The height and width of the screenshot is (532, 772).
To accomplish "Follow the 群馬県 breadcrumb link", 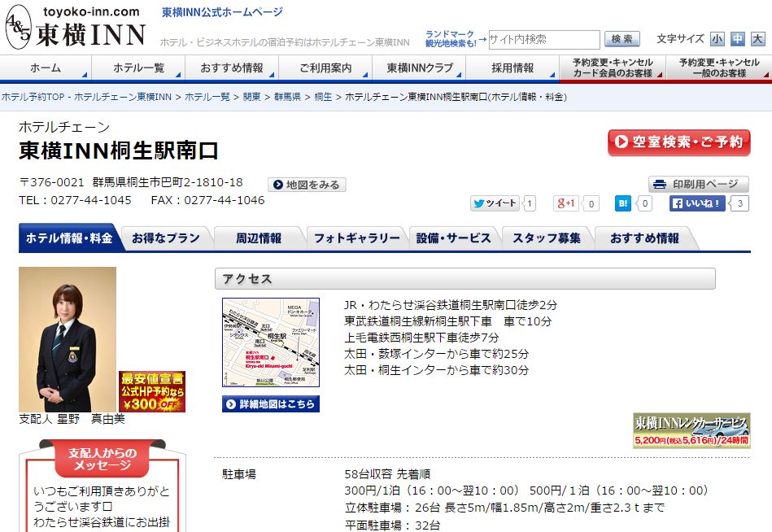I will 287,97.
